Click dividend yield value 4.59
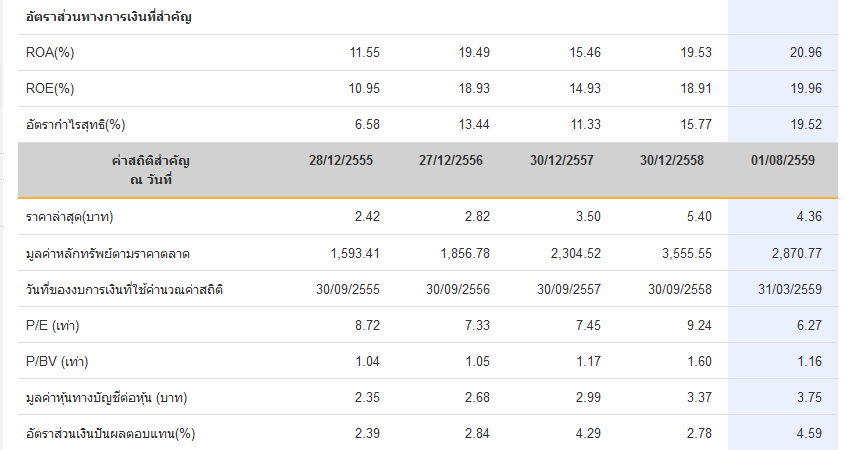Image resolution: width=850 pixels, height=450 pixels. (809, 434)
